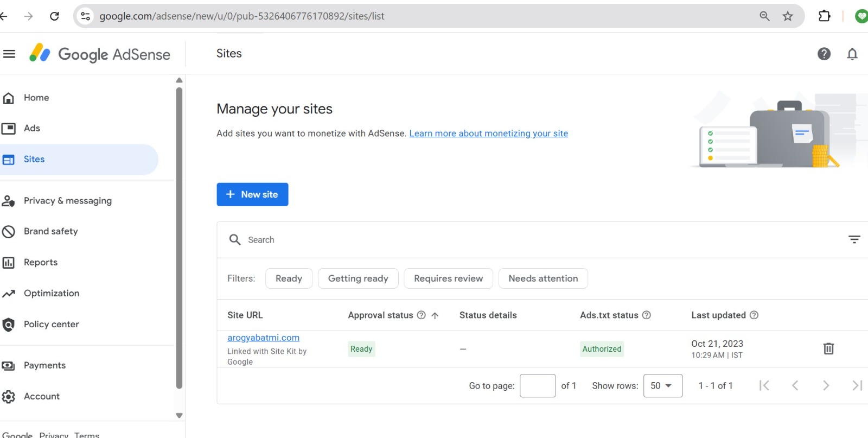Click the Policy center shield icon

(x=8, y=325)
